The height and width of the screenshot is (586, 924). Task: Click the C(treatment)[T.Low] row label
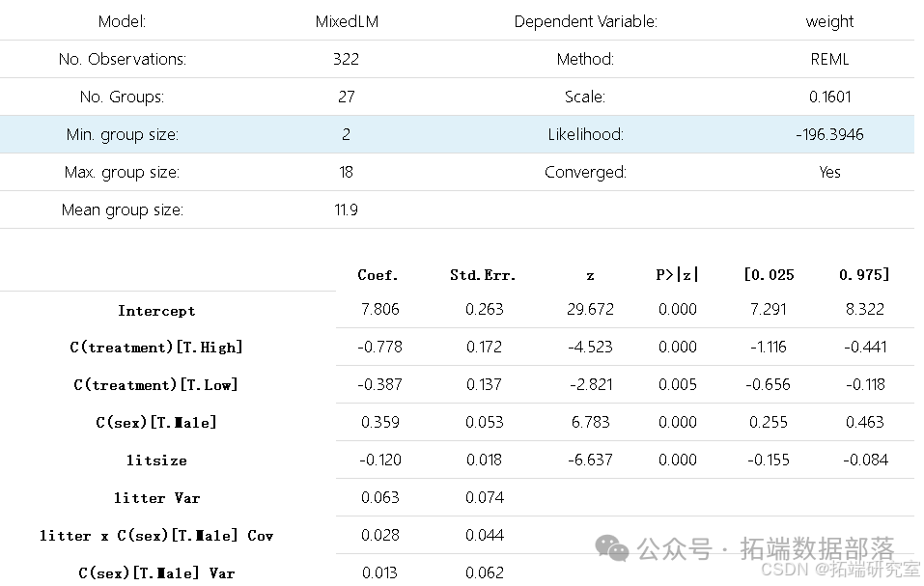point(156,385)
